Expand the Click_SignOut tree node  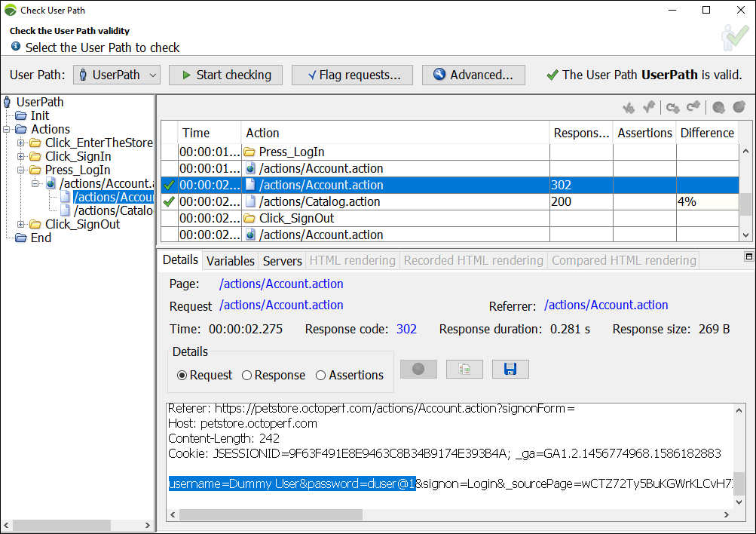coord(21,224)
